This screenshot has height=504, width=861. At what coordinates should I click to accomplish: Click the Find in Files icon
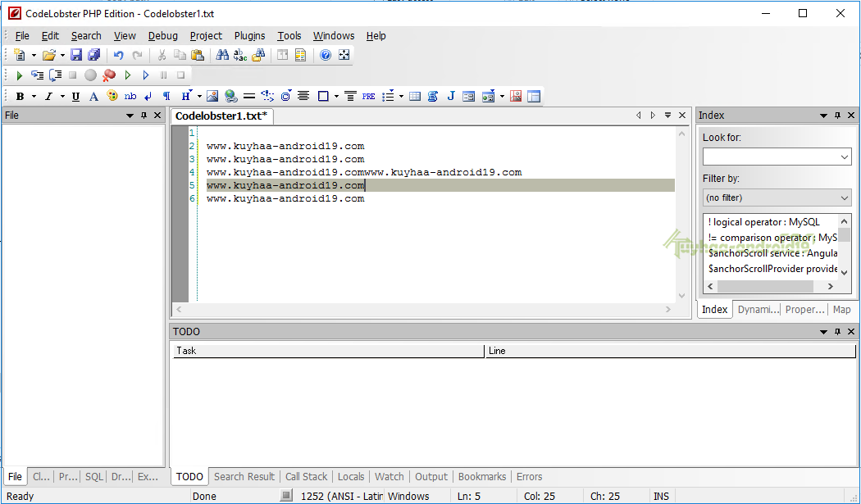coord(258,55)
